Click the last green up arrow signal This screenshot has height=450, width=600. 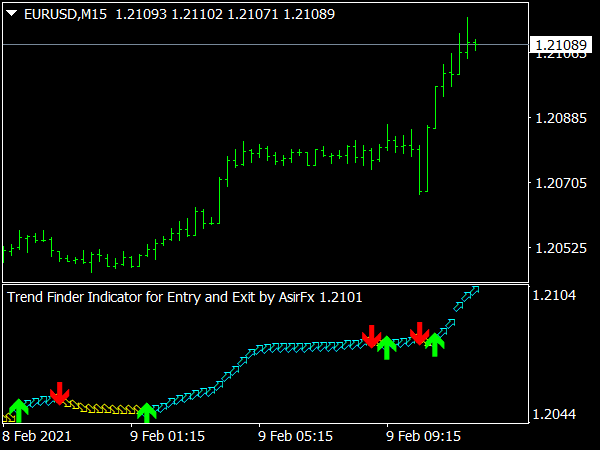coord(435,345)
